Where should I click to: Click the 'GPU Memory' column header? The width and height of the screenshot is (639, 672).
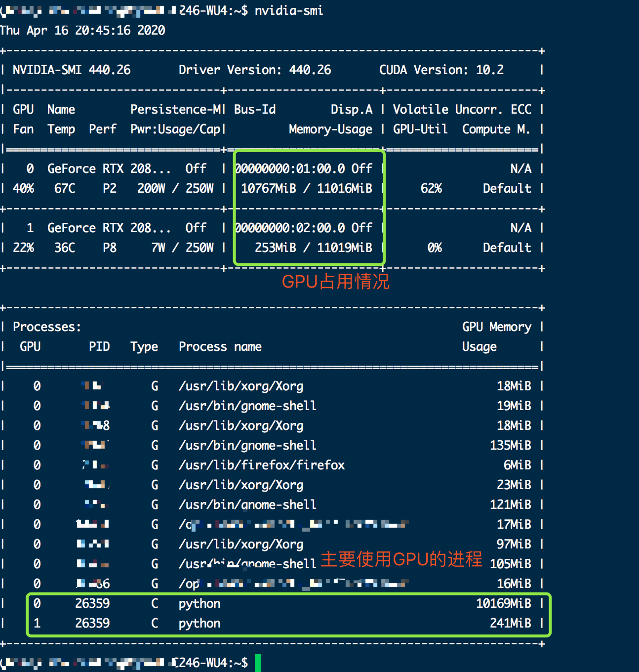(497, 327)
